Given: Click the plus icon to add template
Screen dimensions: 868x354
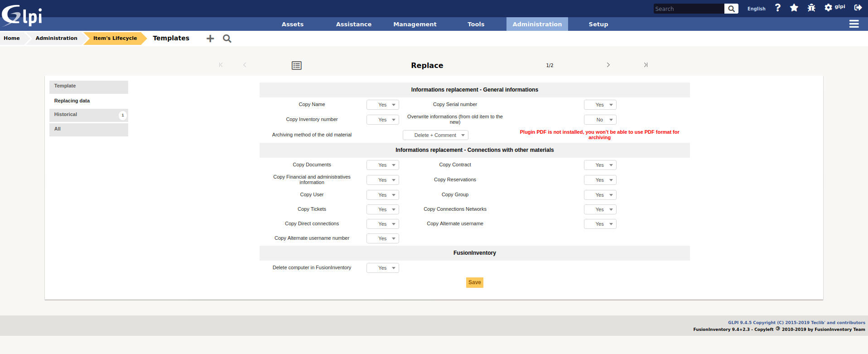Looking at the screenshot, I should pyautogui.click(x=210, y=39).
